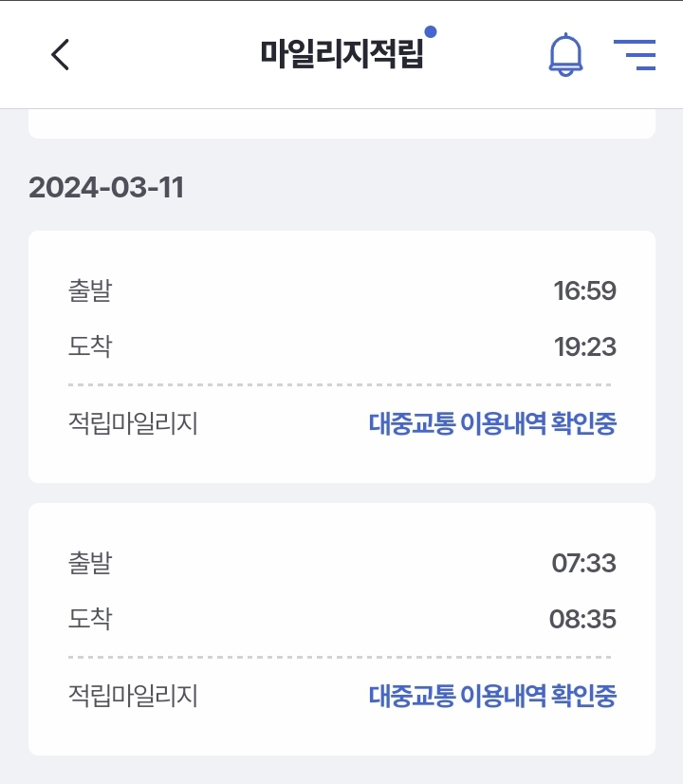Tap the dashed divider in the 07:33 card
Image resolution: width=683 pixels, height=784 pixels.
tap(340, 657)
